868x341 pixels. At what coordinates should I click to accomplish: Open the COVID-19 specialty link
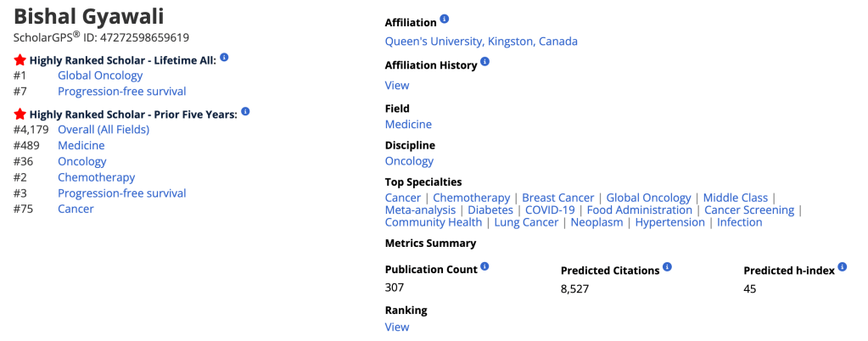tap(550, 210)
